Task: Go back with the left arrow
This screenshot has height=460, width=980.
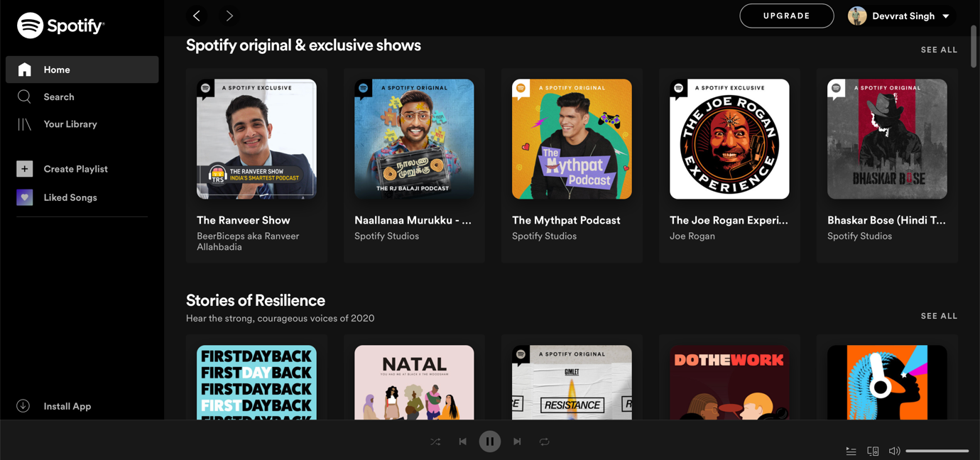Action: 197,16
